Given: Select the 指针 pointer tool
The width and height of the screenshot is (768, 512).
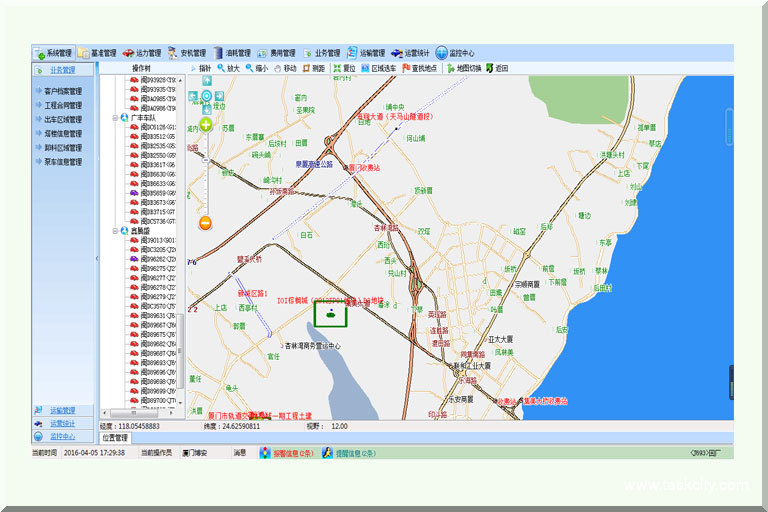Looking at the screenshot, I should [199, 68].
